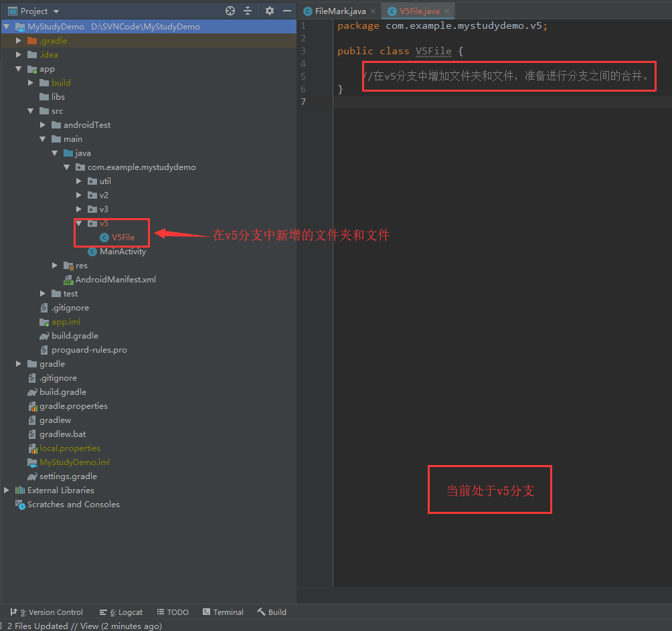672x631 pixels.
Task: Open Version Control tool window
Action: (47, 612)
